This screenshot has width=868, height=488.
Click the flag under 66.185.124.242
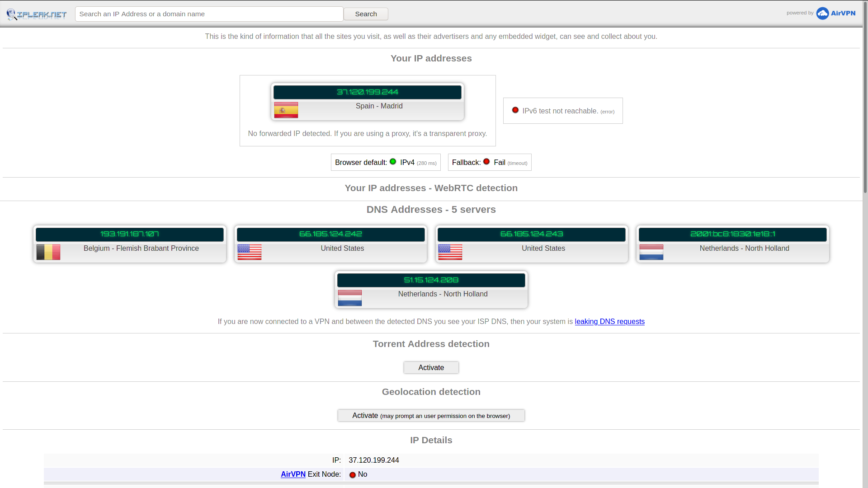coord(249,252)
